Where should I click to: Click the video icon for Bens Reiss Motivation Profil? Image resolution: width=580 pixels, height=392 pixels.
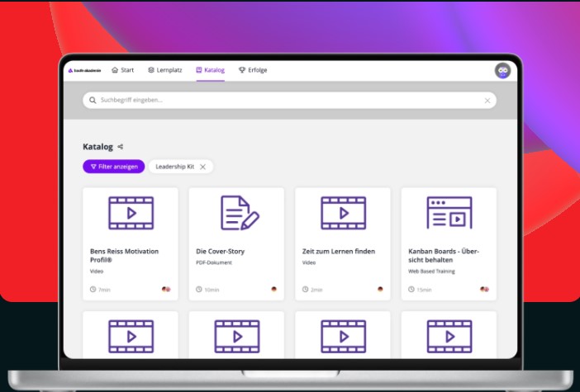coord(131,212)
